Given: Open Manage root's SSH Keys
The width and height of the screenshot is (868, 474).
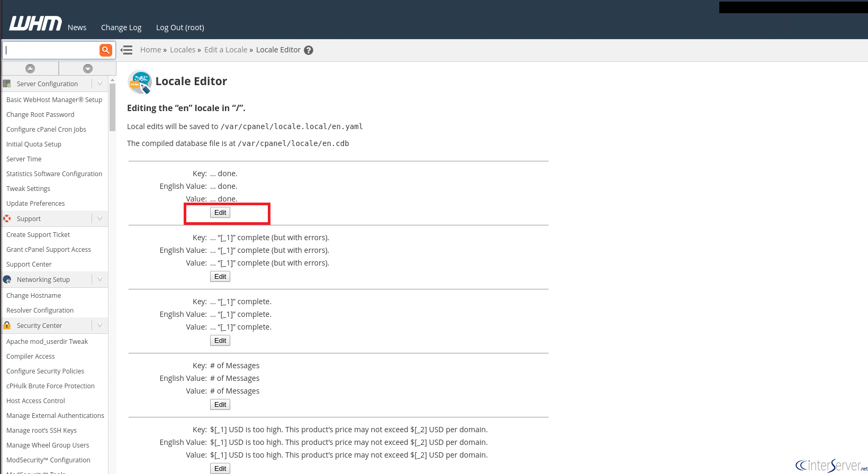Looking at the screenshot, I should [41, 430].
